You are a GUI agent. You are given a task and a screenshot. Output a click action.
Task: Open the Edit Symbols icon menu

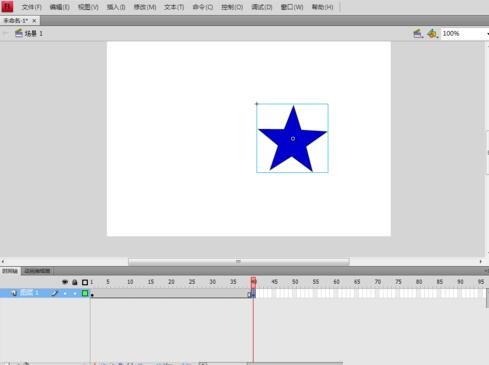point(432,33)
